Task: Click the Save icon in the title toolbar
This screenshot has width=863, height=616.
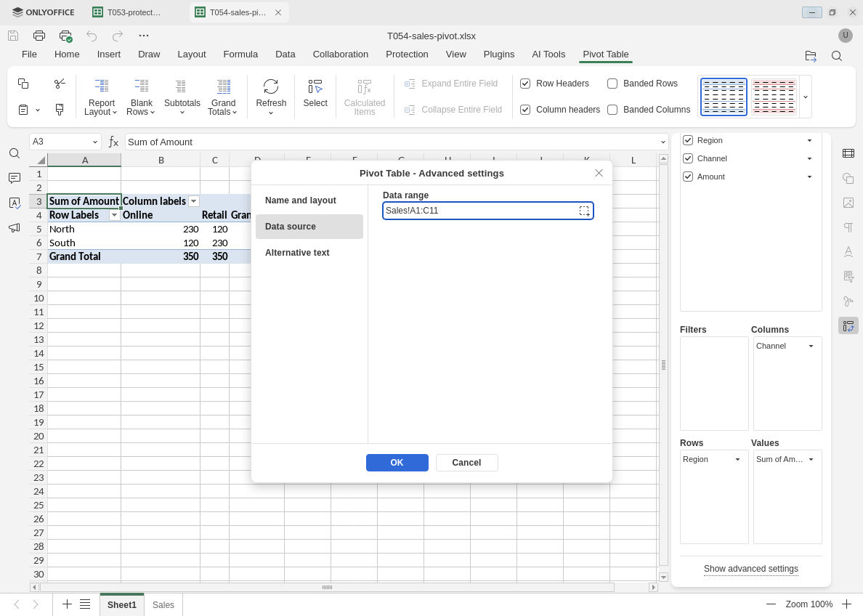Action: point(13,36)
